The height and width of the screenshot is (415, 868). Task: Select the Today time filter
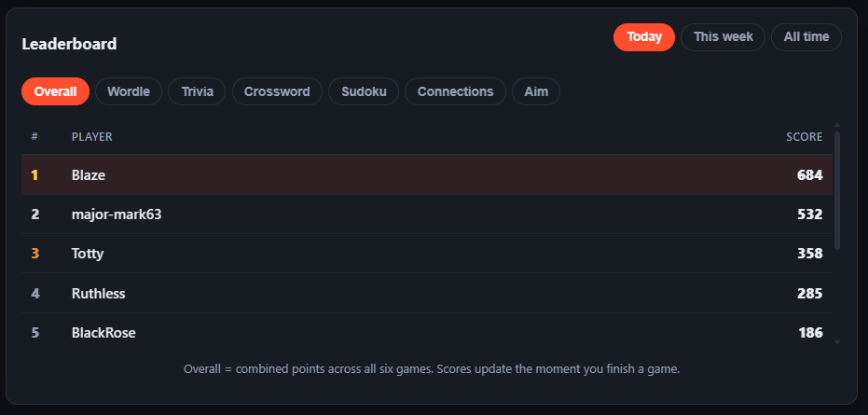pos(644,37)
